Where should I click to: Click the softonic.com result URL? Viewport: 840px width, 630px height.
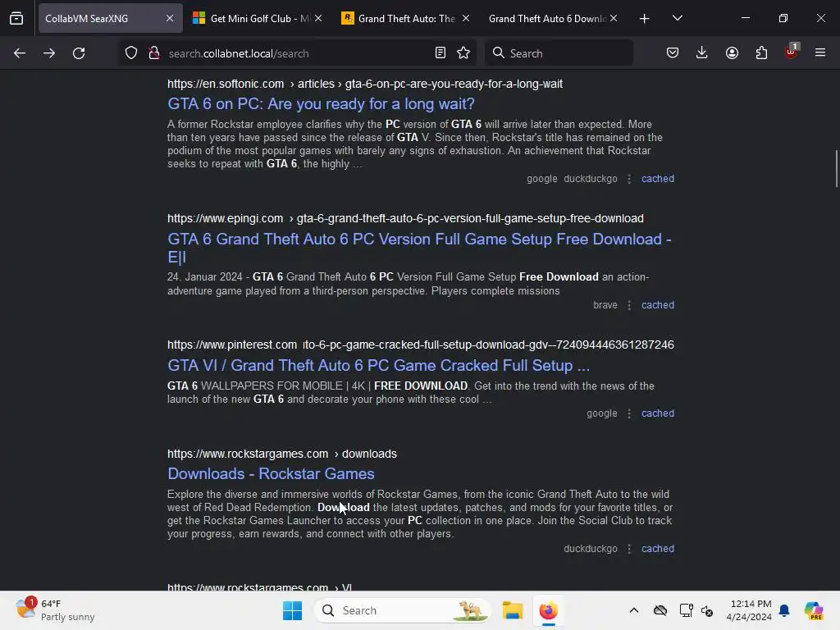[365, 84]
